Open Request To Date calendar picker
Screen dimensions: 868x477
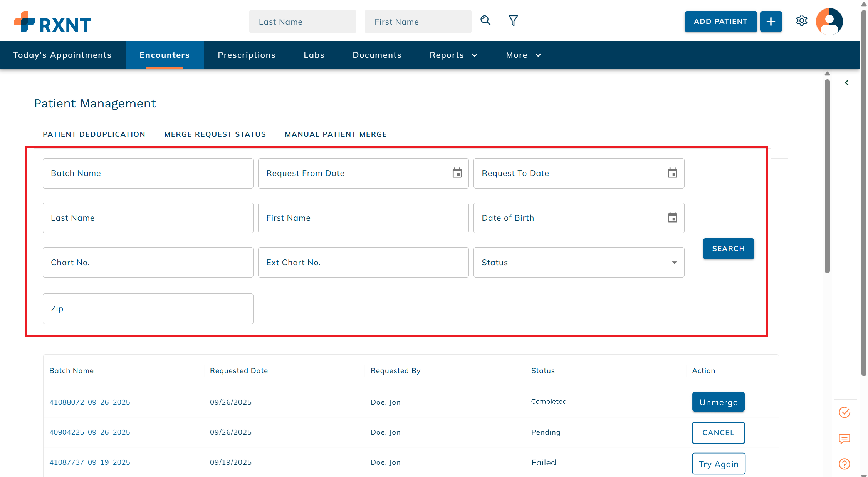(x=672, y=173)
